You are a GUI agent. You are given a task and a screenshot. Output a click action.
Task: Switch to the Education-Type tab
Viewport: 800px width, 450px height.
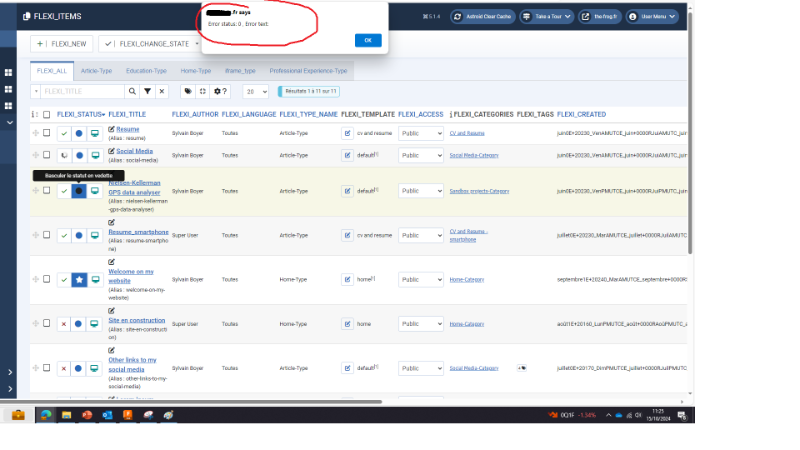pos(146,71)
